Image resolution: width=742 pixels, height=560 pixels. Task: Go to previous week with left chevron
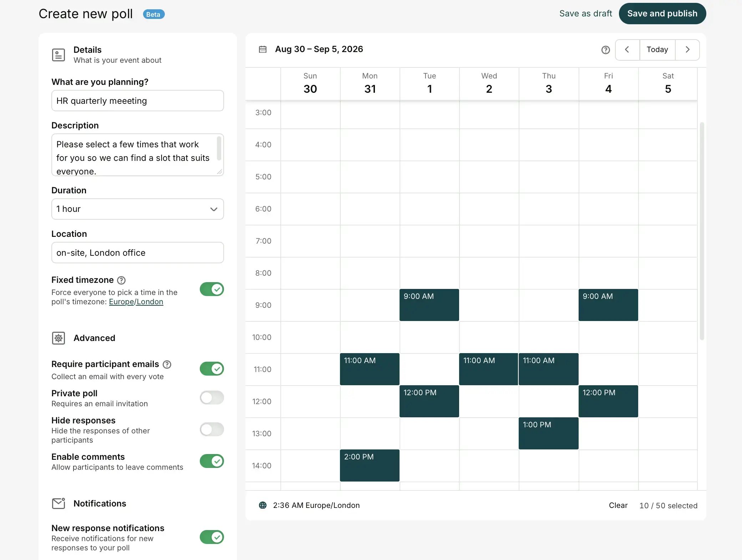tap(627, 50)
